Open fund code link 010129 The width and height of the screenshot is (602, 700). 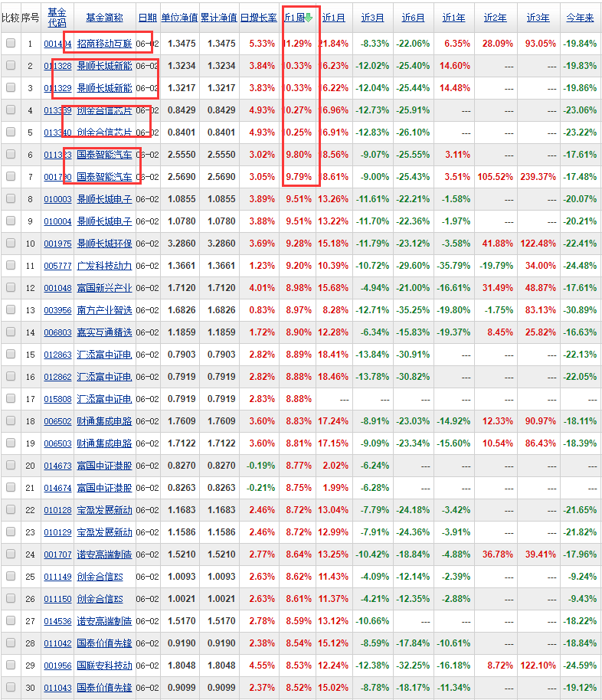click(x=57, y=532)
